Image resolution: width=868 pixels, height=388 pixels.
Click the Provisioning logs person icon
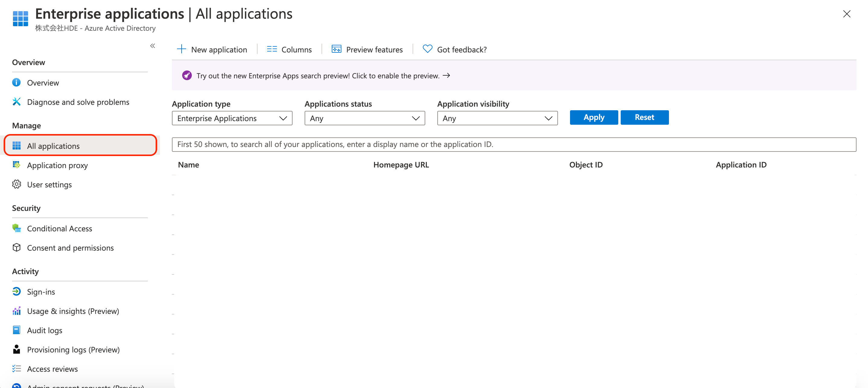[x=17, y=349]
